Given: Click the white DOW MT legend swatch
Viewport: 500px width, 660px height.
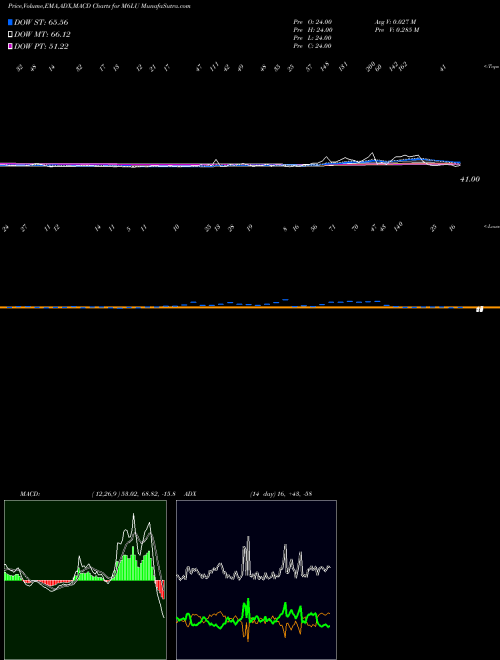Looking at the screenshot, I should (10, 35).
